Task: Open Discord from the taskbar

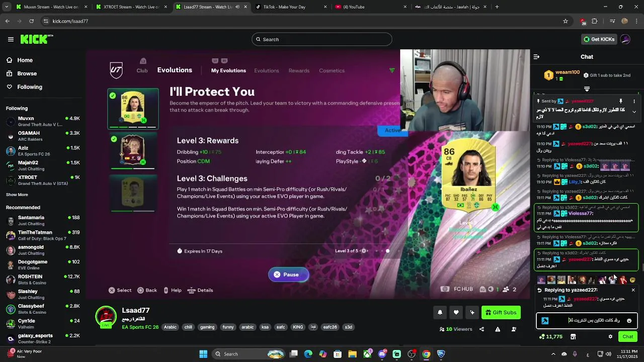Action: click(382, 354)
